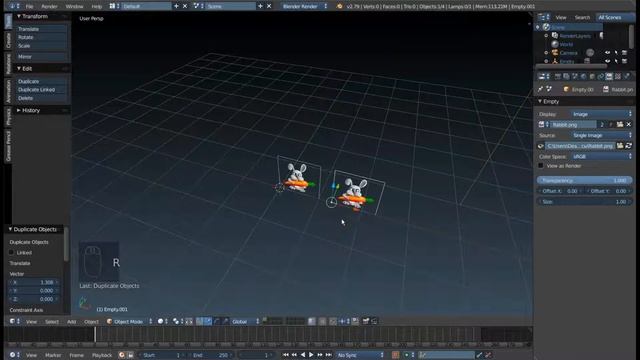Open the File menu
Viewport: 640px width, 360px height.
29,7
